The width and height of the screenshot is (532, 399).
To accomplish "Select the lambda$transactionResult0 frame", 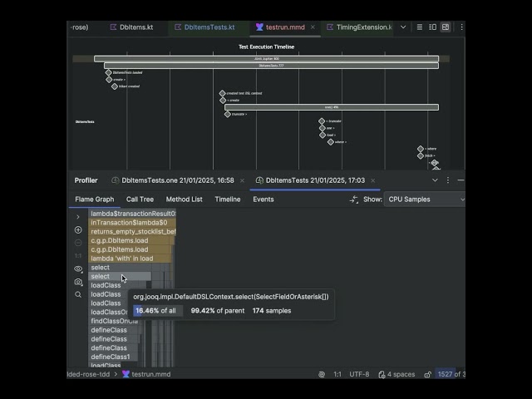I will (132, 214).
